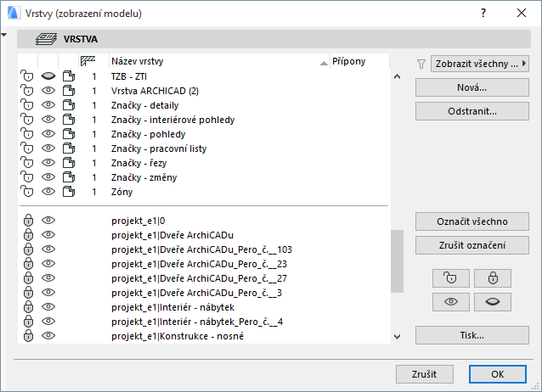The width and height of the screenshot is (542, 392).
Task: Toggle visibility of projekt_e1|Konstrukce - nosné layer
Action: tap(48, 336)
